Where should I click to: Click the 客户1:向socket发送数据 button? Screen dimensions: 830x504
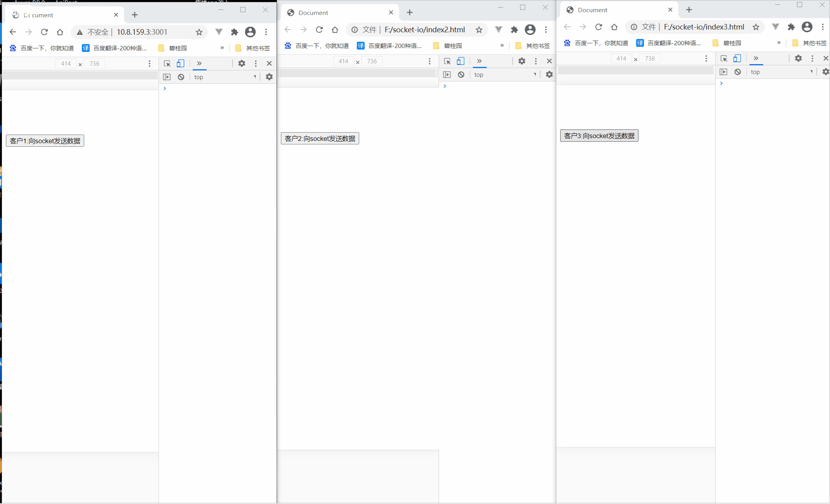point(44,140)
